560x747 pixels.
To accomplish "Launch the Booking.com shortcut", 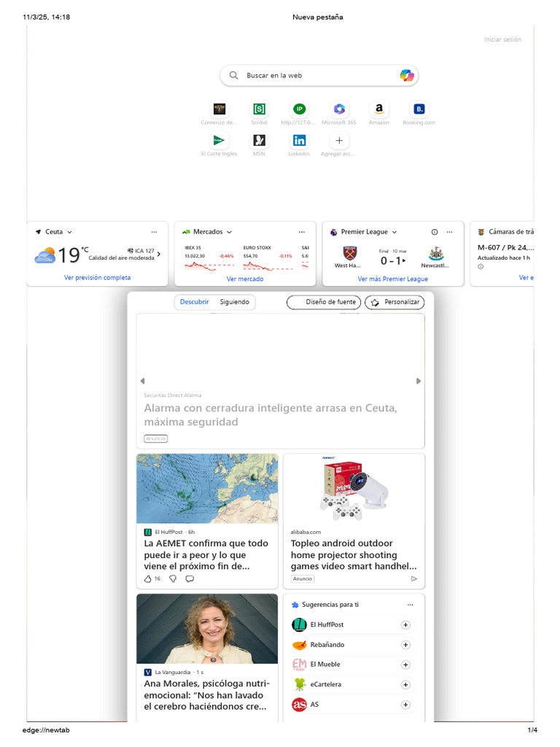I will point(419,109).
